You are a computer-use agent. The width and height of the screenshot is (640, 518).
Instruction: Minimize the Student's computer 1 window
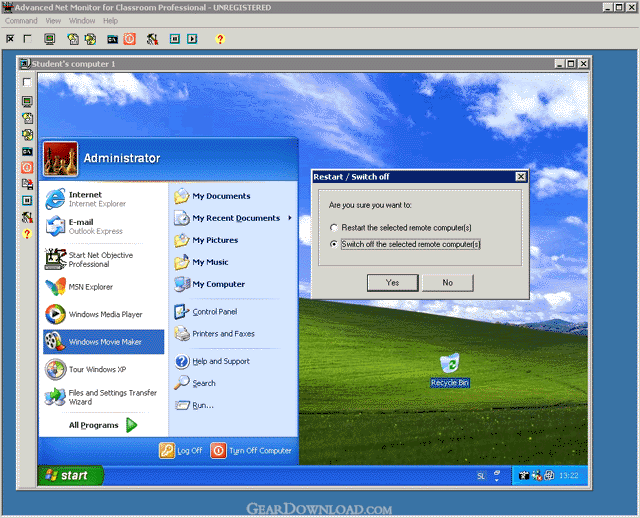560,64
